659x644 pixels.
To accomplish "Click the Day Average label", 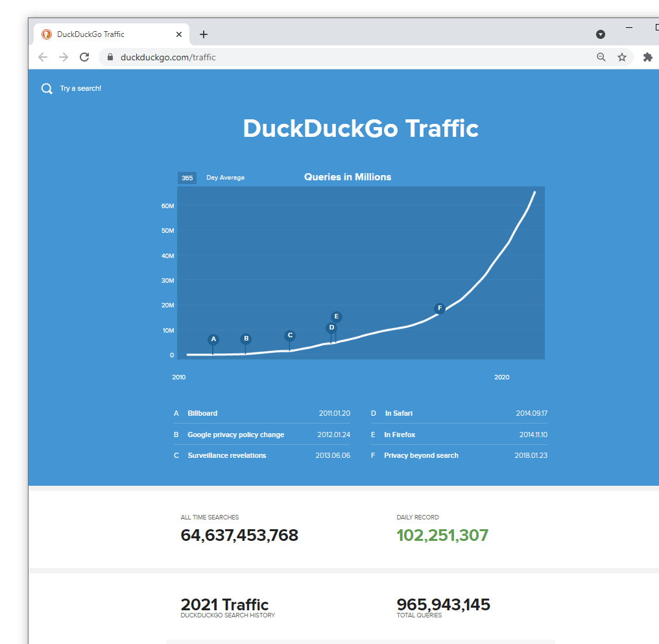I will tap(225, 178).
